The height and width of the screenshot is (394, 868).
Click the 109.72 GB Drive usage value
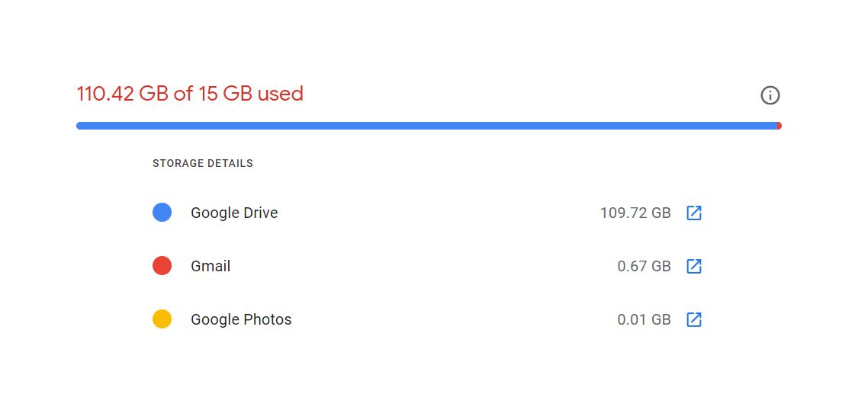635,213
